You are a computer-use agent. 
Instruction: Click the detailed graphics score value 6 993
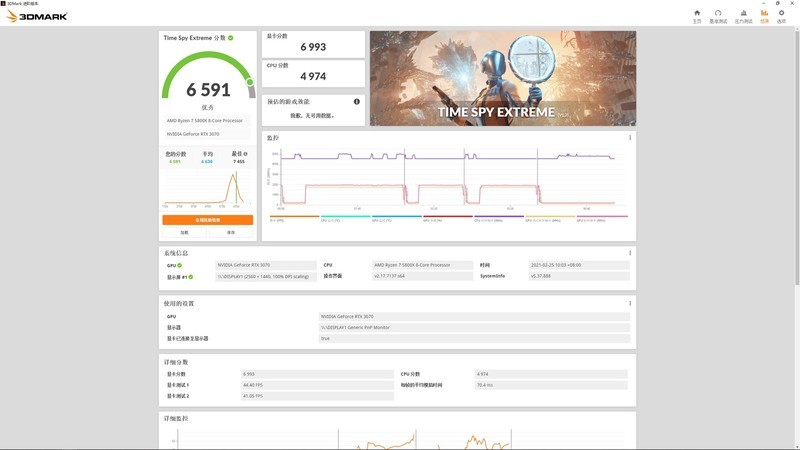point(317,374)
